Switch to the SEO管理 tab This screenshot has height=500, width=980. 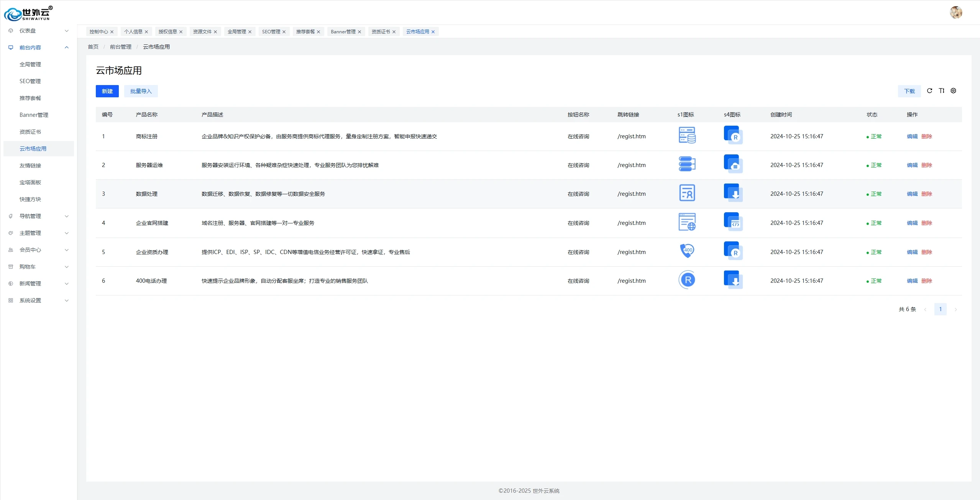pos(271,32)
